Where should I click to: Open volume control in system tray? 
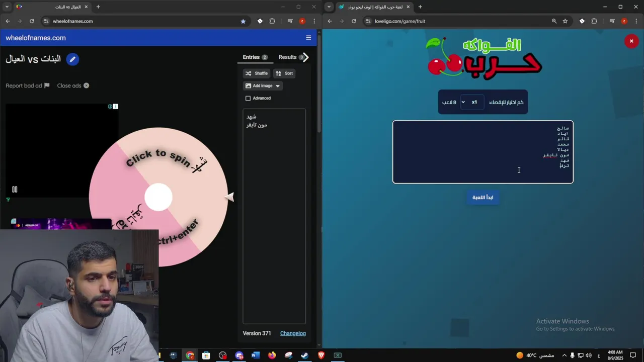pos(589,355)
